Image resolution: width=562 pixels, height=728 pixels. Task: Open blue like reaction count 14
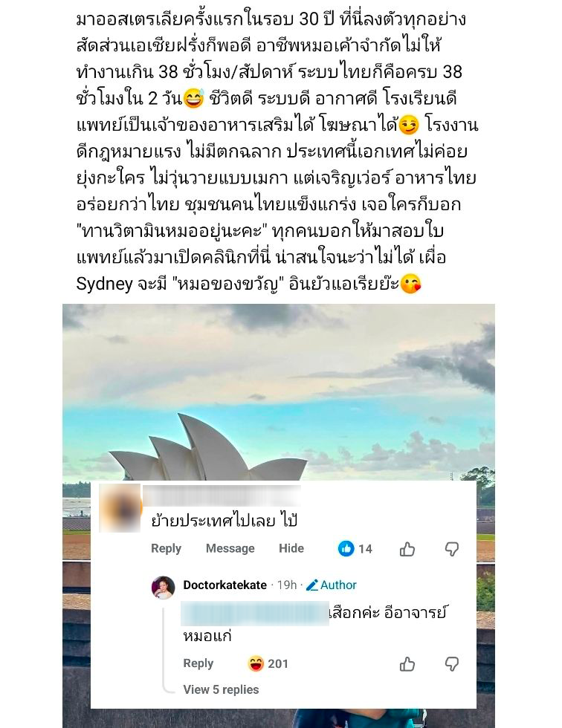(355, 549)
